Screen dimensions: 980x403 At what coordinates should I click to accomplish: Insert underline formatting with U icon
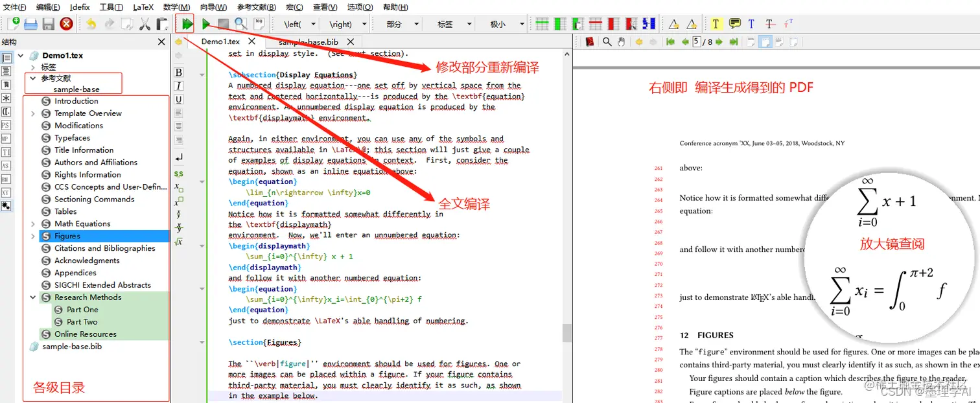179,99
